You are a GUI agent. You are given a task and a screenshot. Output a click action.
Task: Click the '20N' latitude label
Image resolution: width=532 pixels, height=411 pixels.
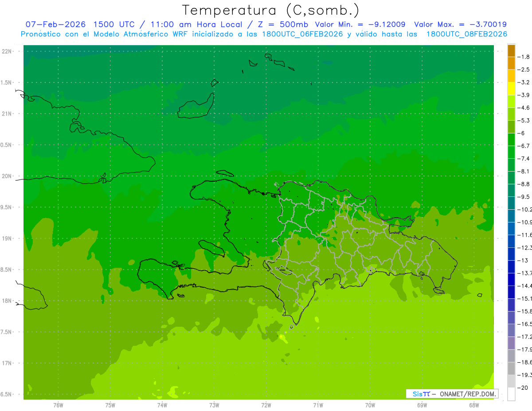click(7, 176)
